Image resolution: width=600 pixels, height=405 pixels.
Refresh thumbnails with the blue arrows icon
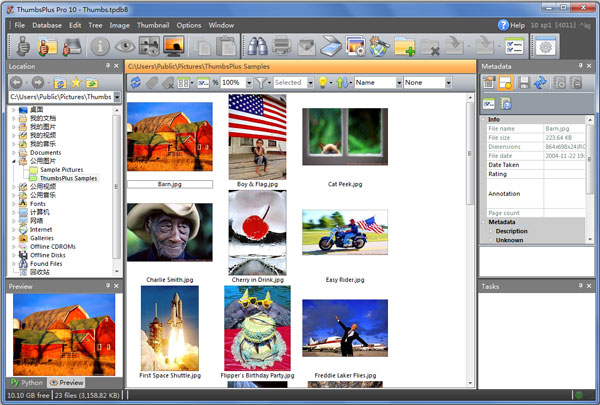[x=135, y=83]
